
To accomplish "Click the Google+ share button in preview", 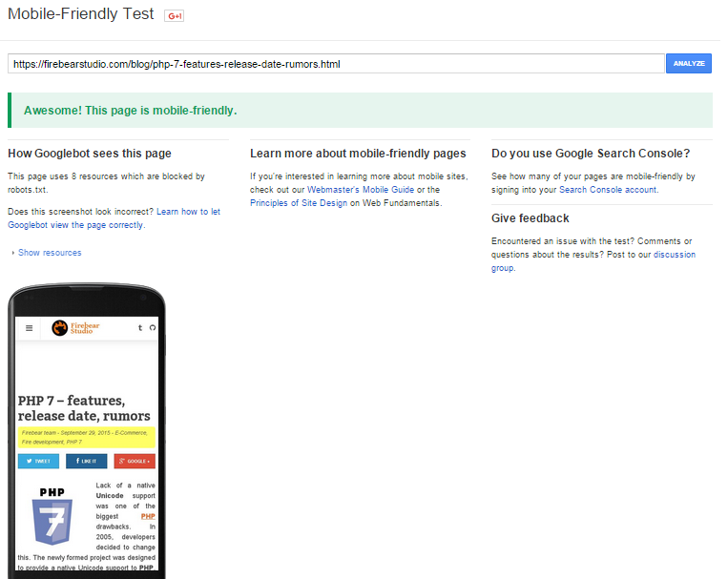I will click(135, 461).
